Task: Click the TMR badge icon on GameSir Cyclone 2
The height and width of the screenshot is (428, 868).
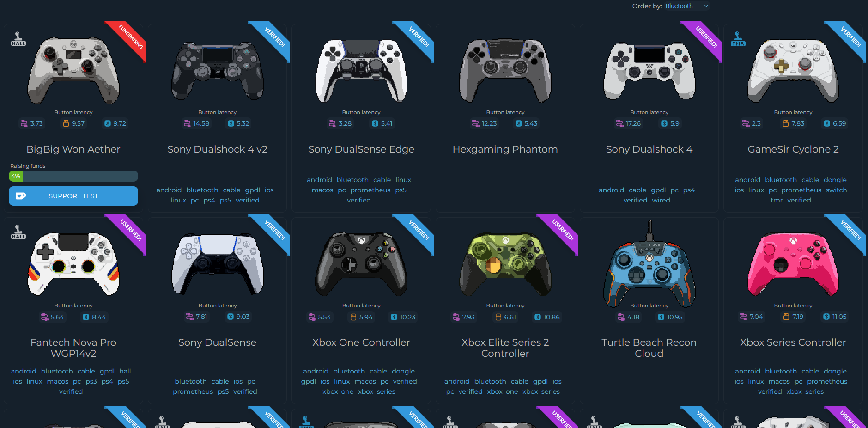Action: tap(738, 39)
